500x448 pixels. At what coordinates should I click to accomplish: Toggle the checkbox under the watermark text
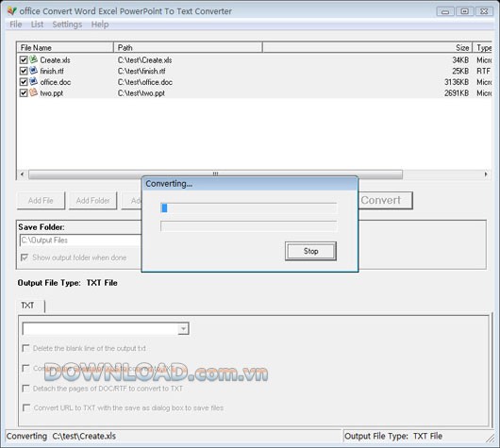click(x=25, y=368)
